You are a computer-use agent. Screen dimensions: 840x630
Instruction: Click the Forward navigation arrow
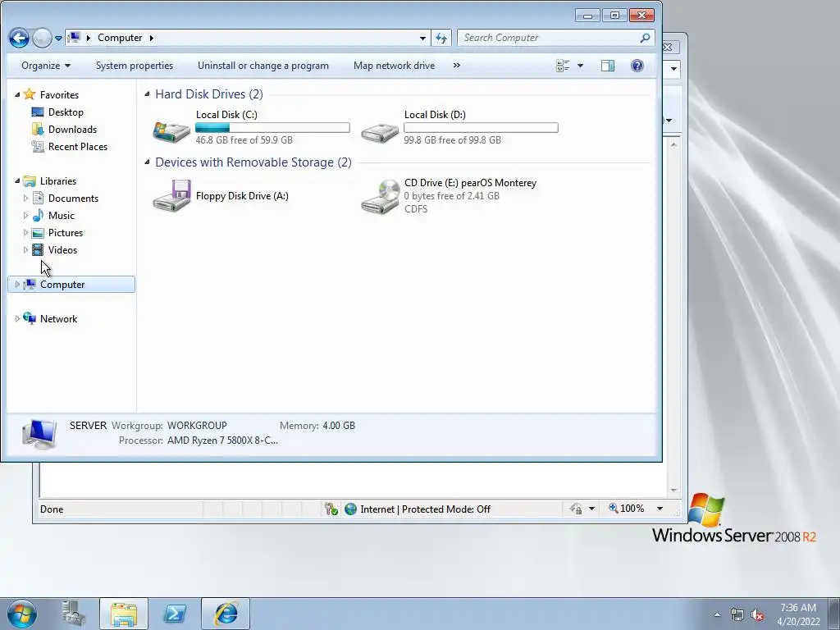(42, 38)
